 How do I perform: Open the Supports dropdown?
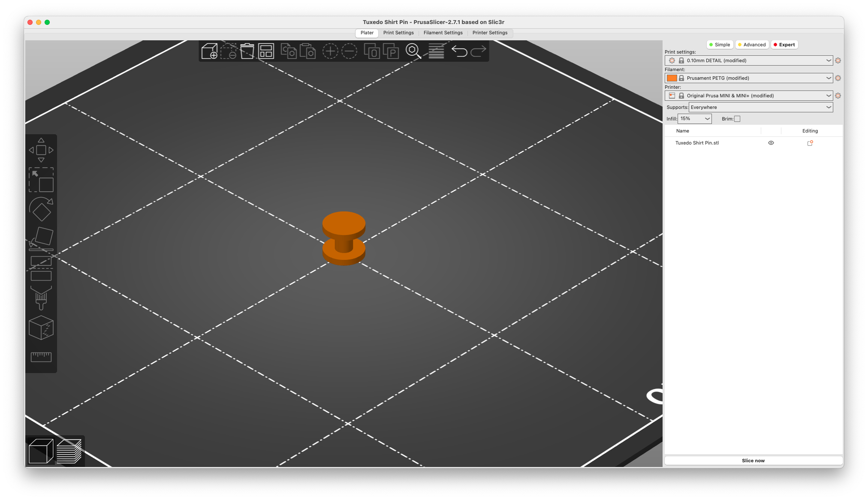760,107
